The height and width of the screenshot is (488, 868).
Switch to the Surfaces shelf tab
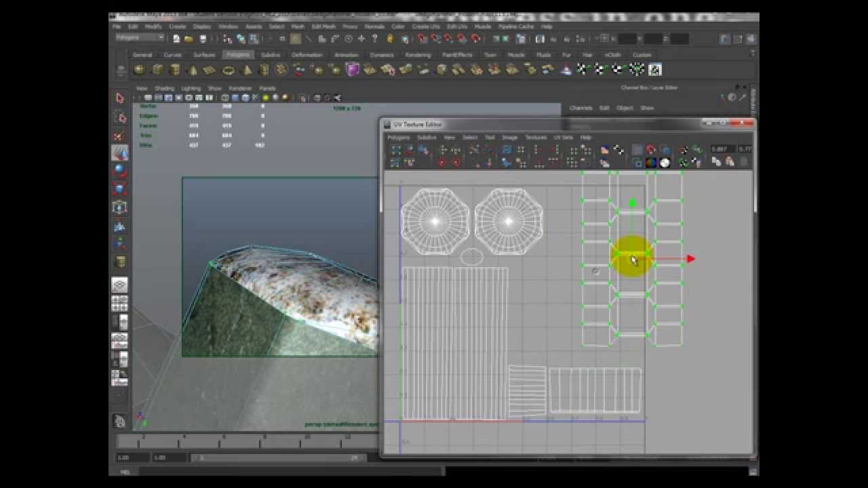204,55
